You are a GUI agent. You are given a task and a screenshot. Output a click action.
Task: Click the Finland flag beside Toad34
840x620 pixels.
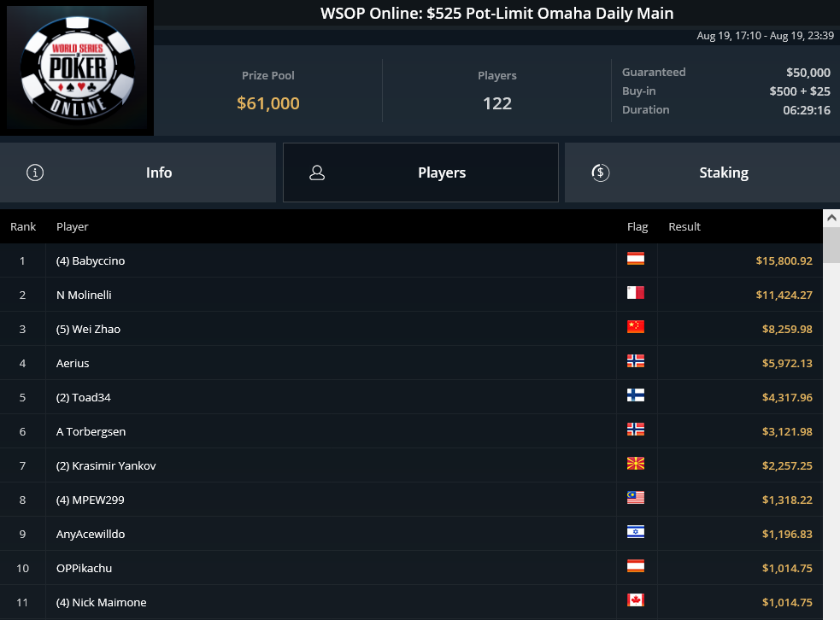[636, 395]
